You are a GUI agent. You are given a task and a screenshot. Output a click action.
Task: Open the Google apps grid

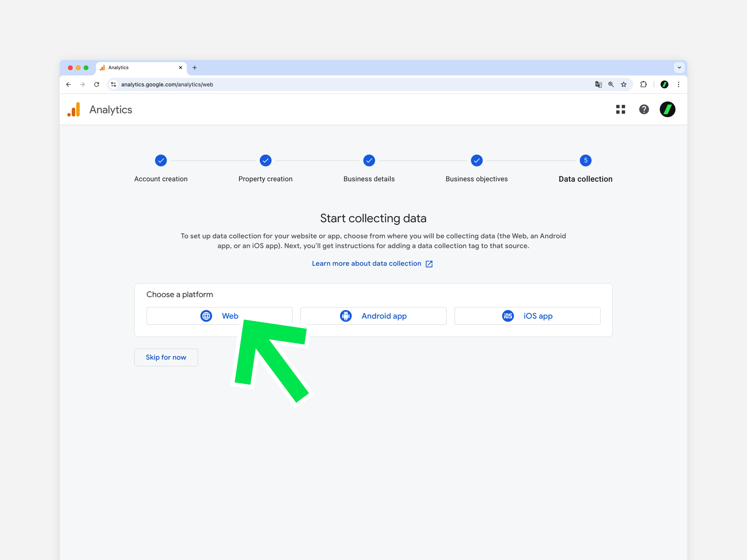tap(620, 109)
